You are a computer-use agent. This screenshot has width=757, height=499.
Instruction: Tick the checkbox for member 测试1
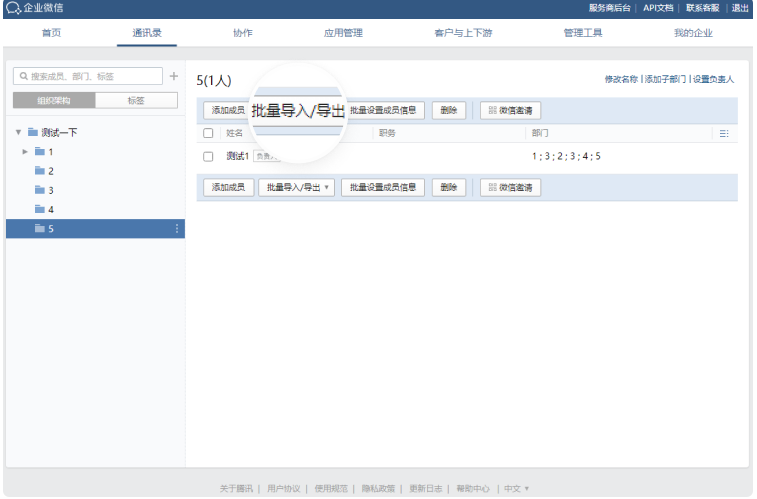pos(208,156)
